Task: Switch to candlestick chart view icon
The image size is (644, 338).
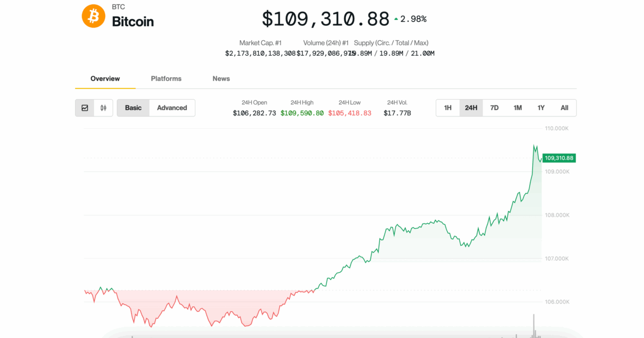Action: pos(104,108)
